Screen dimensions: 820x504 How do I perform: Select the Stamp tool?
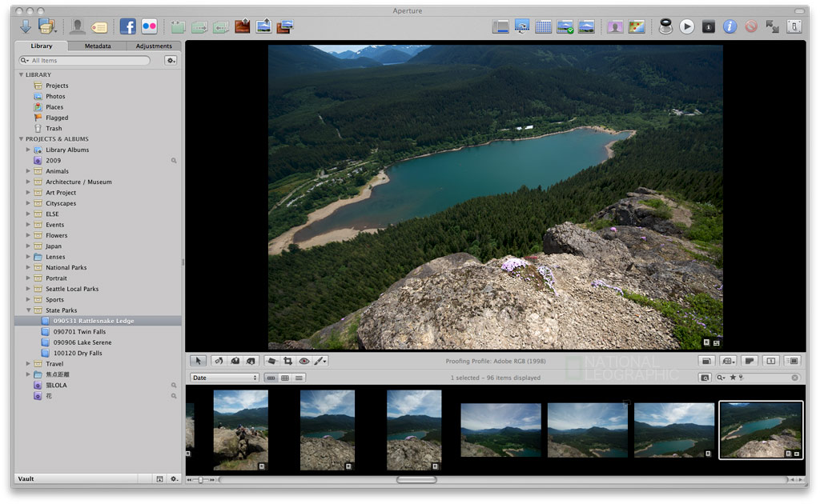click(251, 361)
